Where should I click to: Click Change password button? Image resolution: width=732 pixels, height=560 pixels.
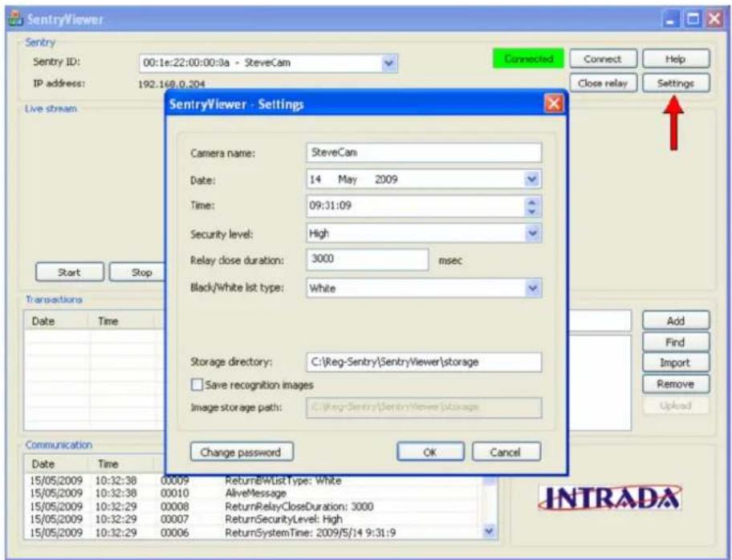(x=242, y=452)
